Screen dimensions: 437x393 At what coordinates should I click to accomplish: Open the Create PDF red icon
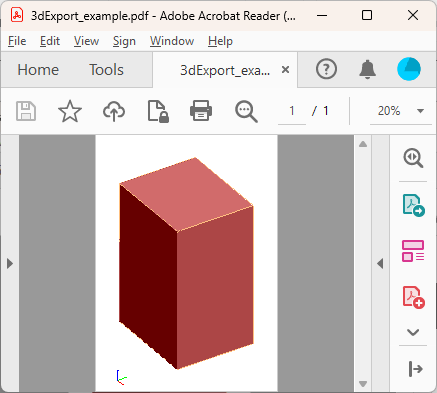tap(413, 297)
